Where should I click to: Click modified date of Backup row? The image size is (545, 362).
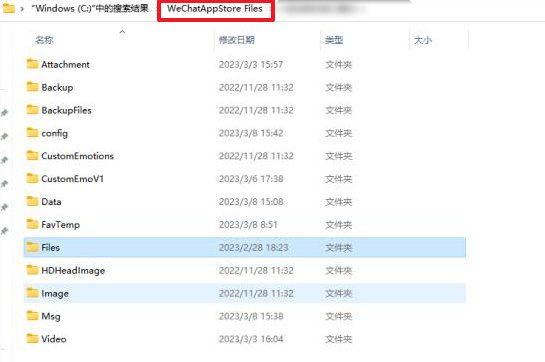click(x=256, y=87)
